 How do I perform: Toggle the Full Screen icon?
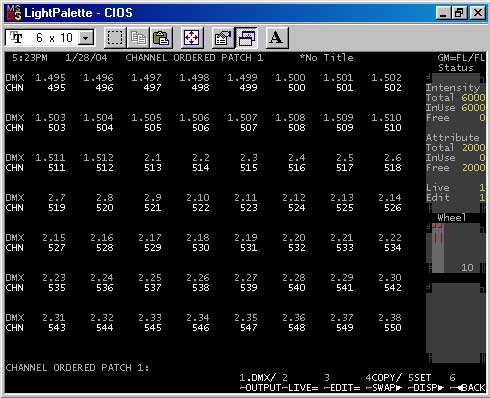192,38
